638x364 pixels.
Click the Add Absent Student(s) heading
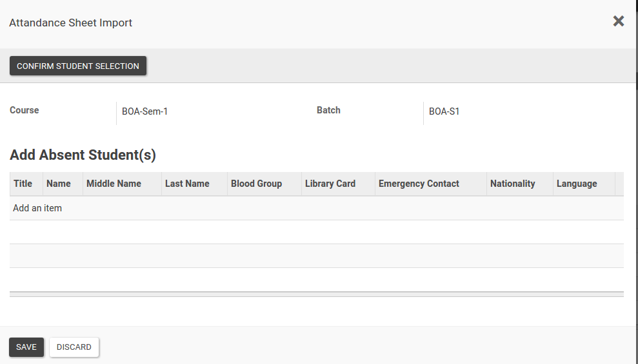[x=83, y=155]
